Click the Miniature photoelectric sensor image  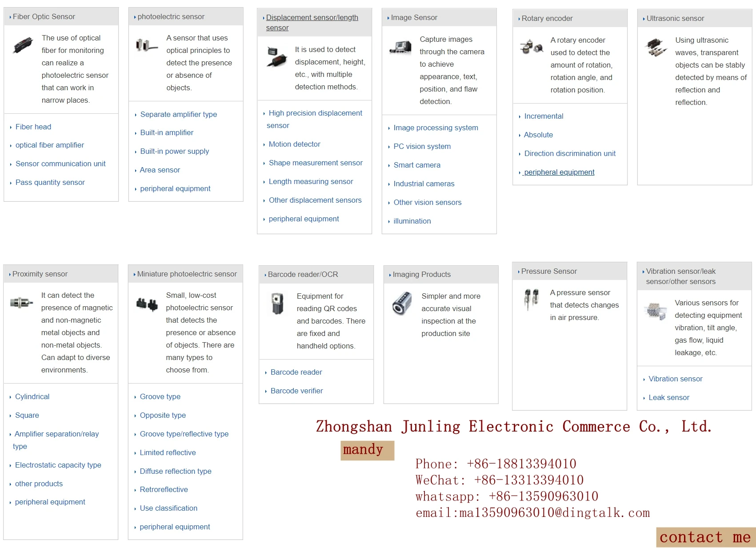click(x=147, y=304)
